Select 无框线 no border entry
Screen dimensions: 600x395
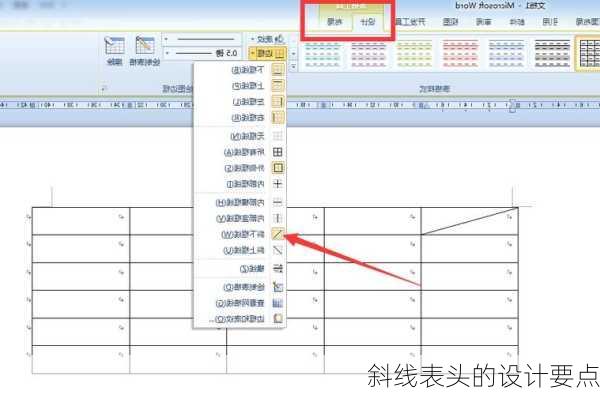coord(240,136)
